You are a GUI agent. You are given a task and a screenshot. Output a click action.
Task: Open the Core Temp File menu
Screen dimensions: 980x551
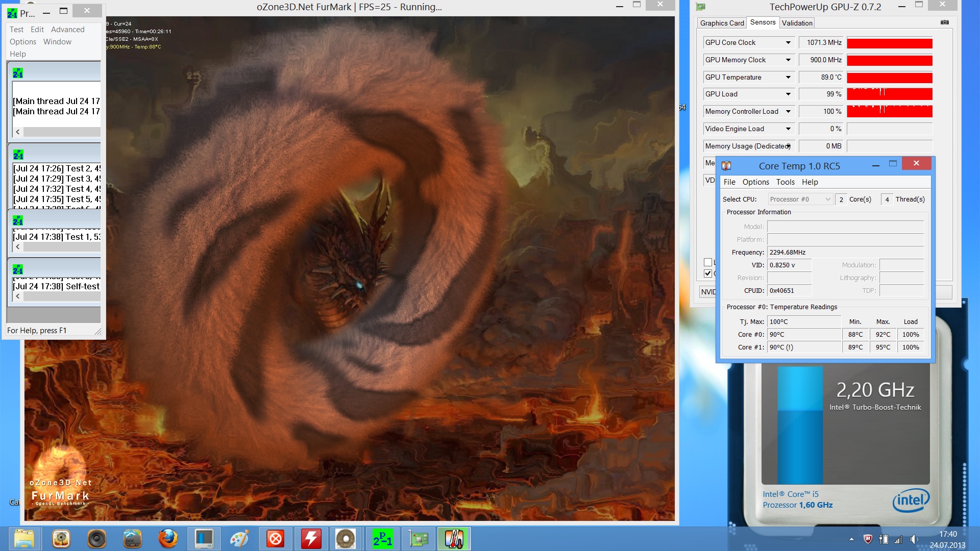(729, 182)
